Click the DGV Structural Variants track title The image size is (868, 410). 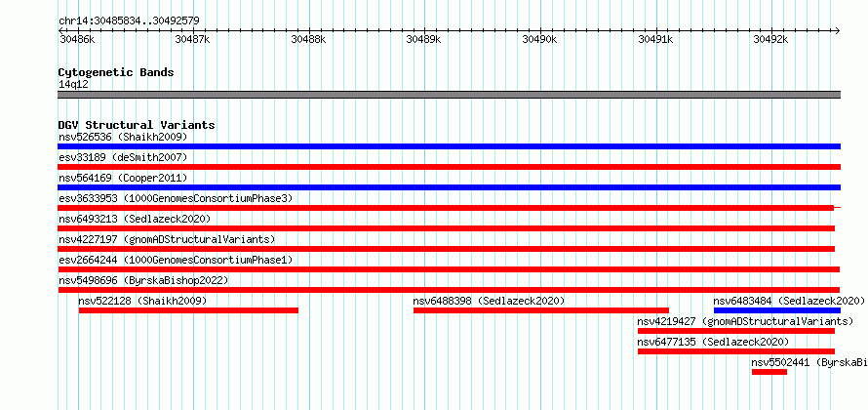click(137, 125)
